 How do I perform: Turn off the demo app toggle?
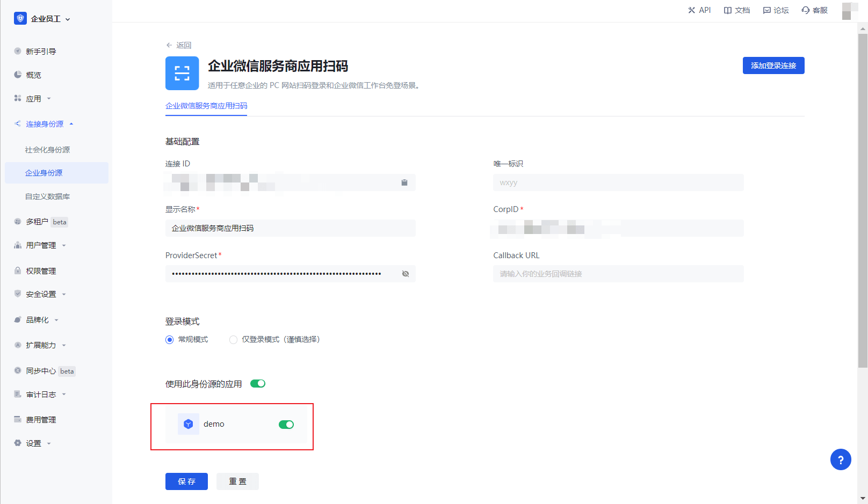tap(286, 425)
